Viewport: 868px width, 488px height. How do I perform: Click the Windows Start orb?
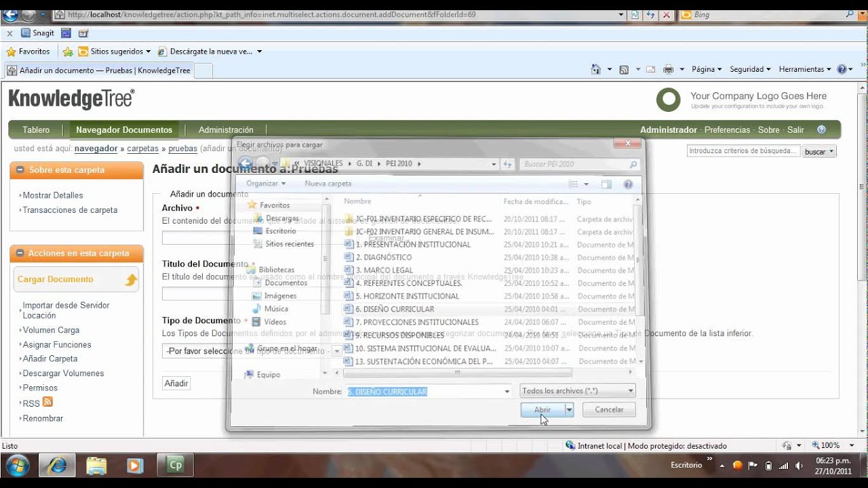17,465
